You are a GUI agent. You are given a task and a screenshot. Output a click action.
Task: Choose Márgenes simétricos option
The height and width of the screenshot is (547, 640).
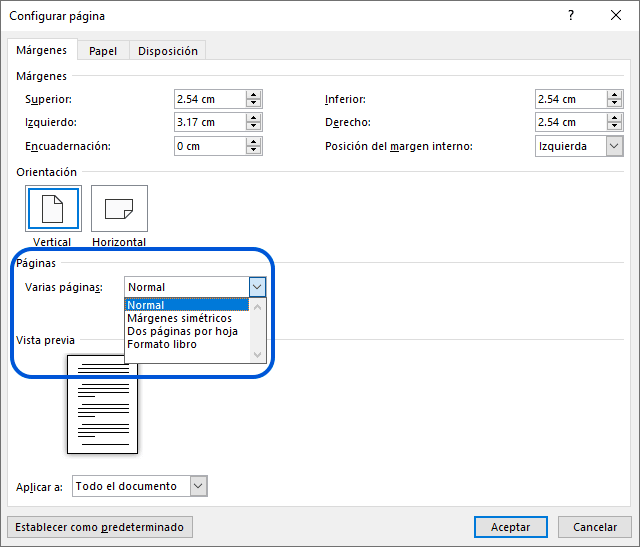coord(187,318)
